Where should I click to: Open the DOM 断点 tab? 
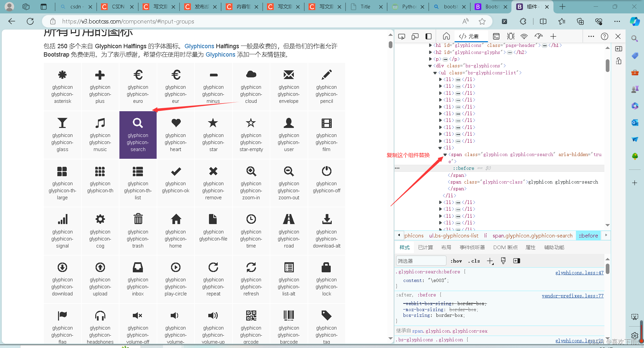pyautogui.click(x=505, y=247)
